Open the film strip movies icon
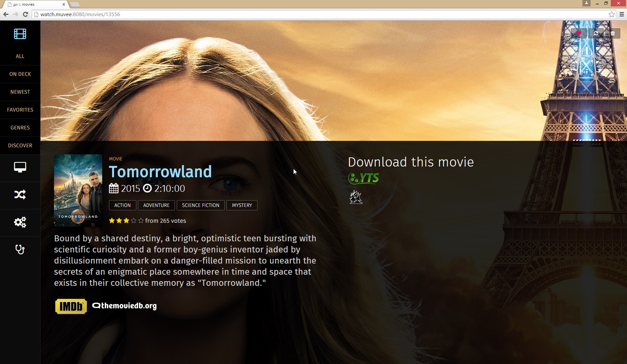The image size is (627, 364). pos(20,34)
